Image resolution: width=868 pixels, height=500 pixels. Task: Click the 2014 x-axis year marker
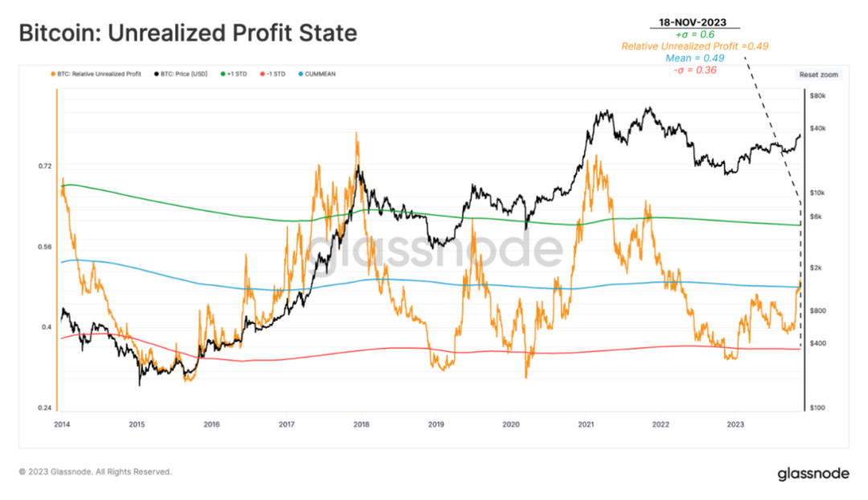[x=62, y=424]
